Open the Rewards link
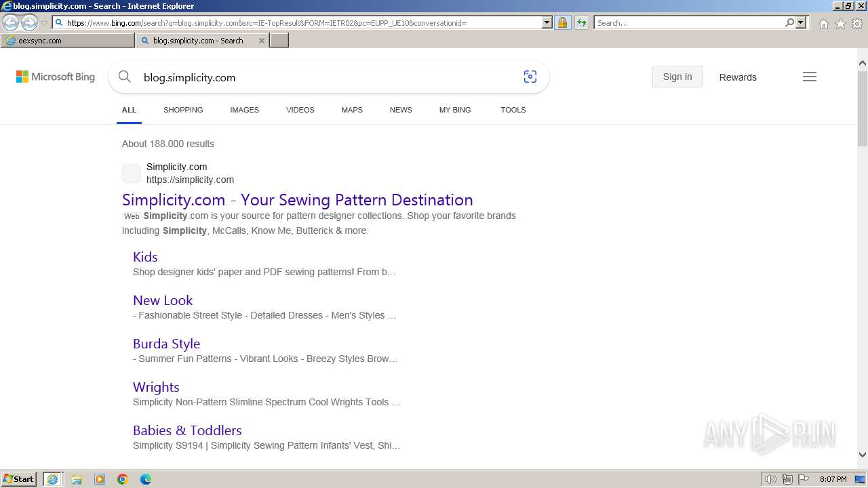Viewport: 868px width, 488px height. 738,77
